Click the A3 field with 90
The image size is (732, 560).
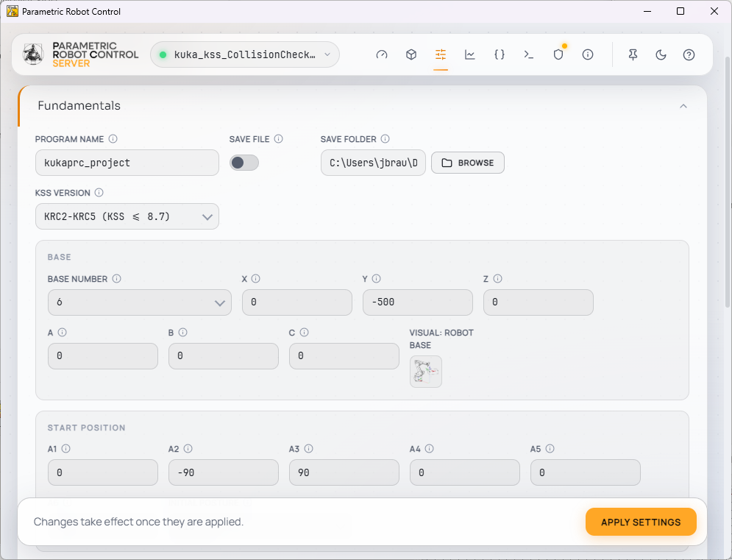[x=344, y=472]
